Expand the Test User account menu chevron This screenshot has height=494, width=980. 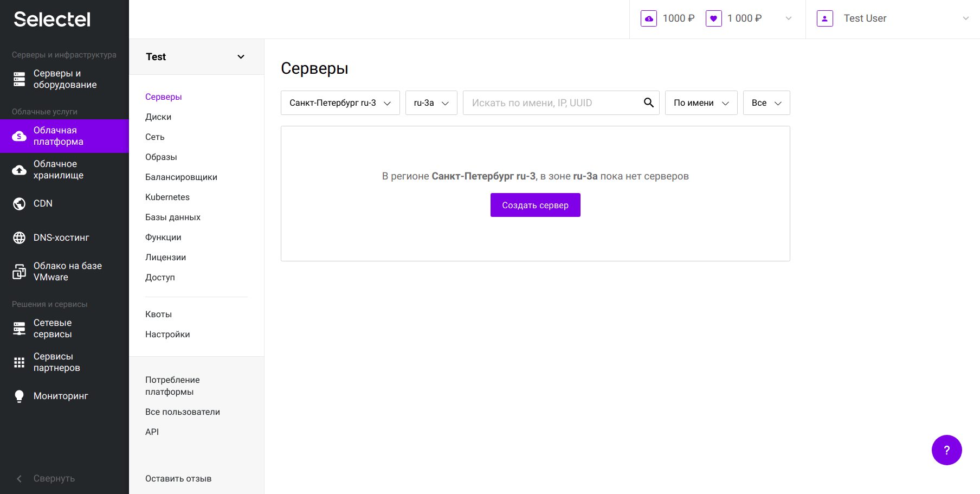pyautogui.click(x=966, y=18)
